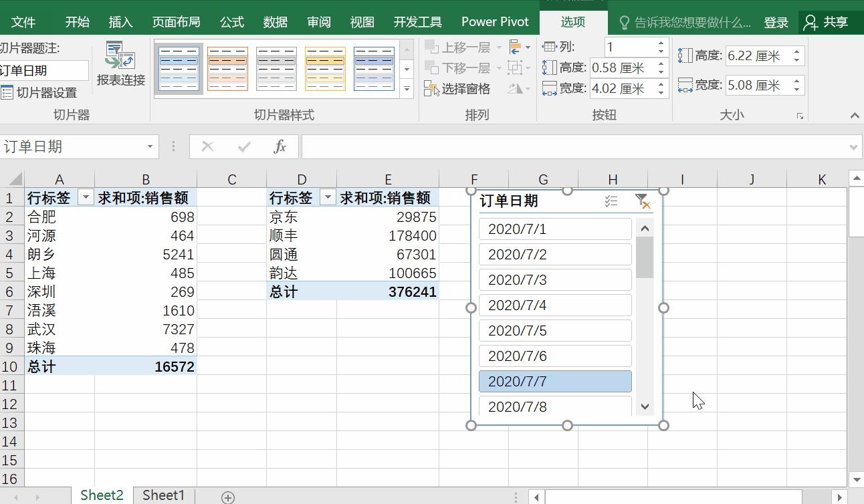Switch to the 数据 tab
The width and height of the screenshot is (864, 504).
276,22
